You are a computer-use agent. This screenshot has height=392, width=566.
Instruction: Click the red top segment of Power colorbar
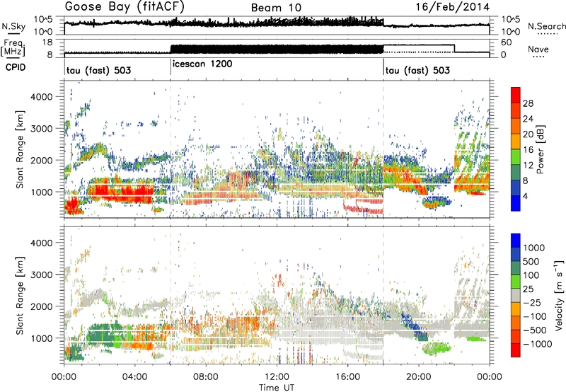click(x=516, y=95)
